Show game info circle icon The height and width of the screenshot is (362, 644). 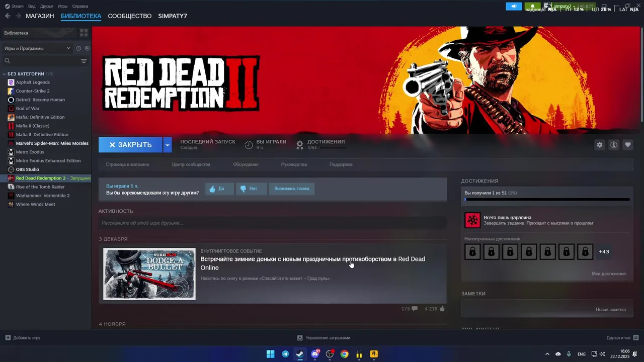[613, 145]
